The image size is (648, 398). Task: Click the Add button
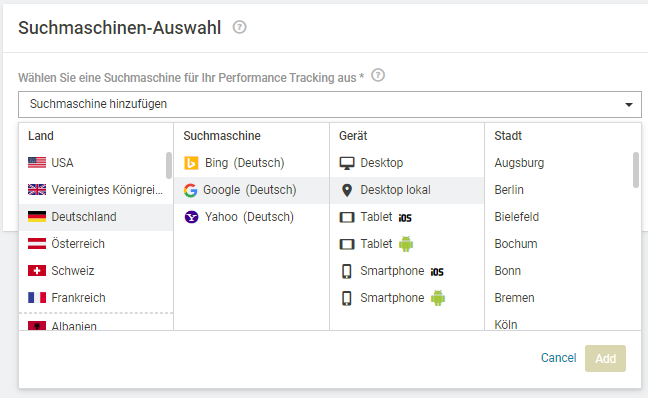pos(605,358)
